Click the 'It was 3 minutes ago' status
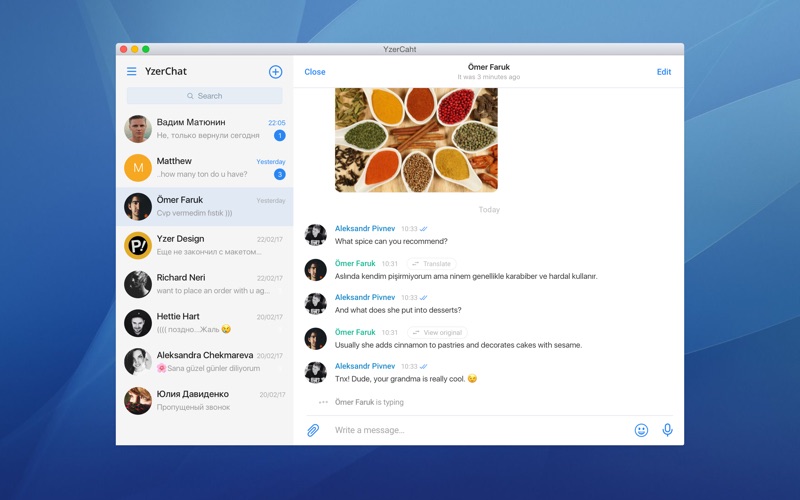The height and width of the screenshot is (500, 800). point(489,77)
